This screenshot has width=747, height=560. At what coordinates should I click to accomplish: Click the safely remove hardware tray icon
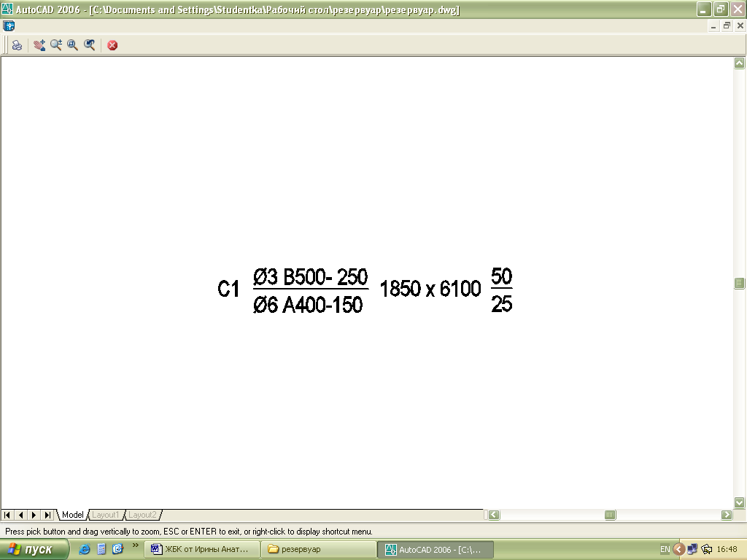[706, 550]
